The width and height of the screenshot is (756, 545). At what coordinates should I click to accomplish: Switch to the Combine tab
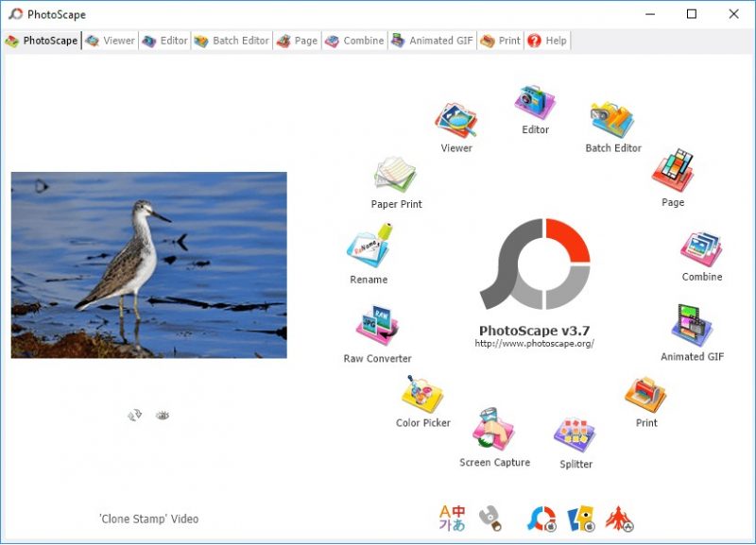(354, 41)
